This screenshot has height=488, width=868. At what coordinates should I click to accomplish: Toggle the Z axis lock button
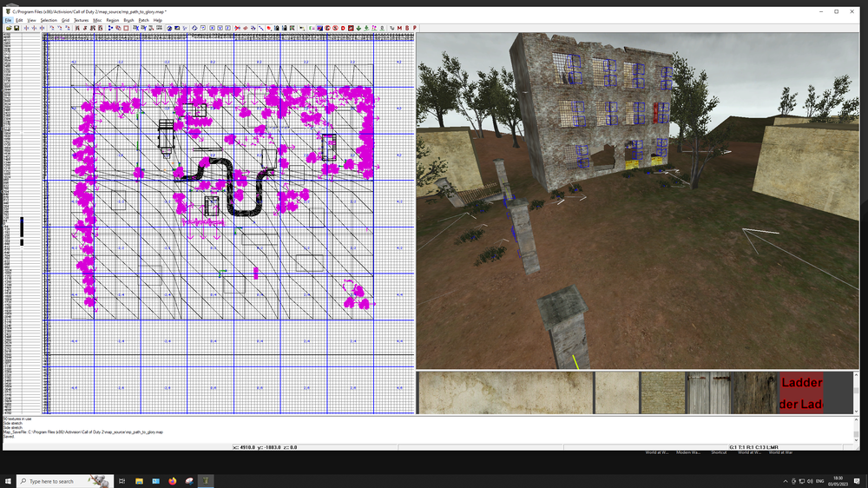[228, 28]
